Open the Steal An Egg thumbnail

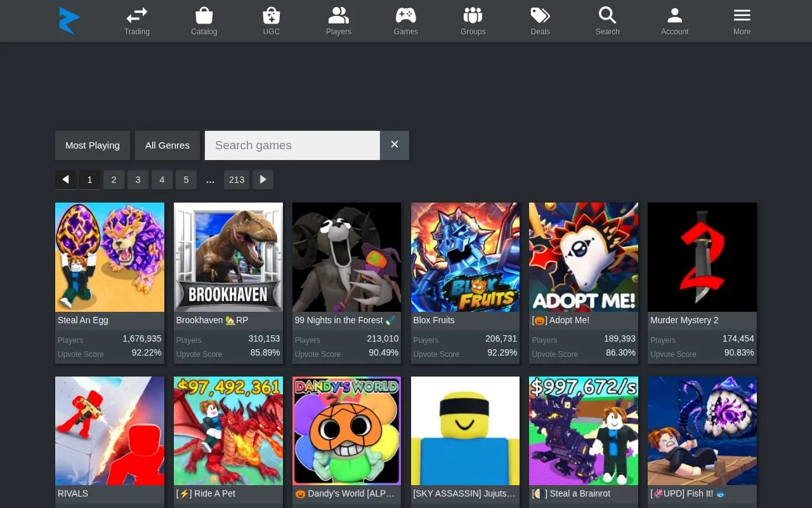pyautogui.click(x=110, y=257)
